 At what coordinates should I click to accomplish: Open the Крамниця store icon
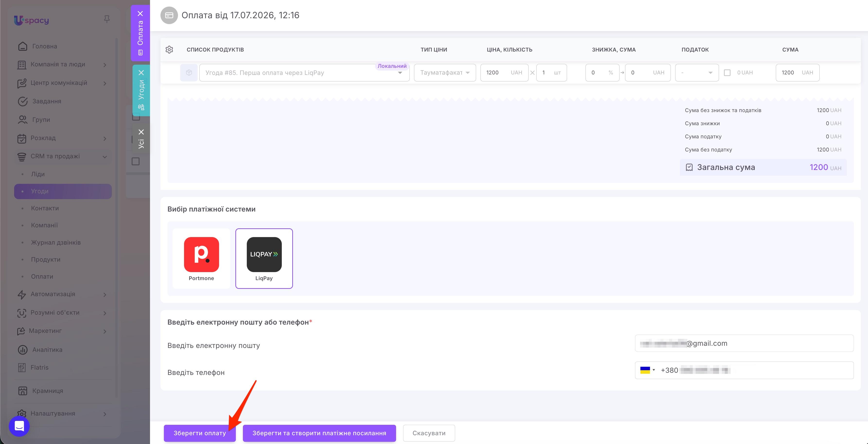coord(23,391)
